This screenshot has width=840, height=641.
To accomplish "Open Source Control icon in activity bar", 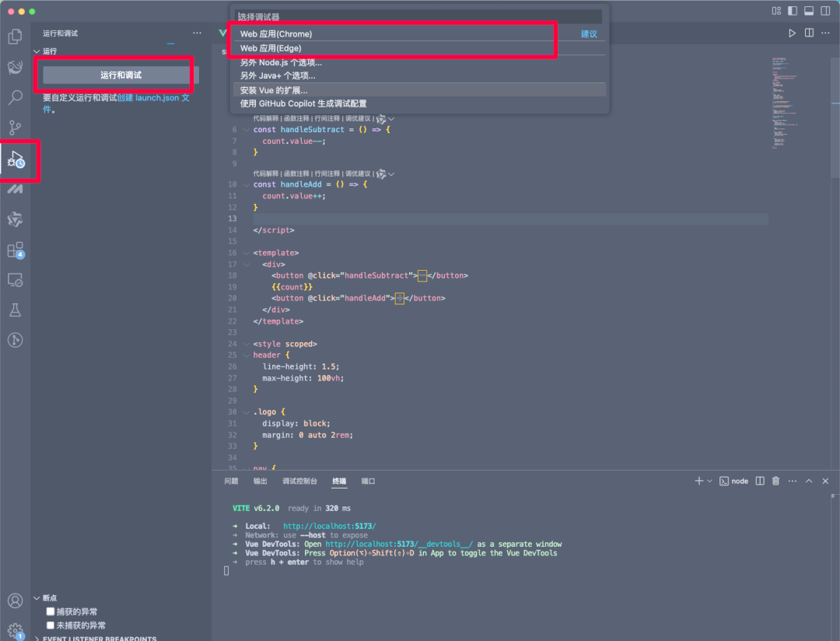I will pos(15,128).
